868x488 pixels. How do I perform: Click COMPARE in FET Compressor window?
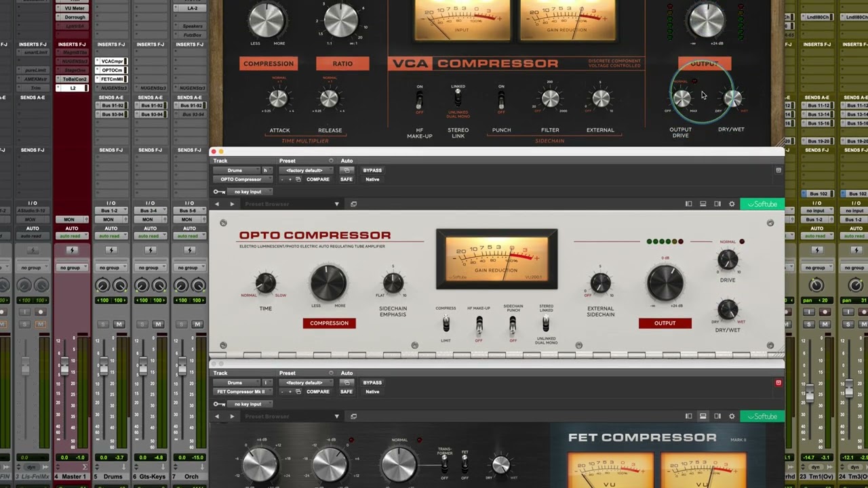317,392
